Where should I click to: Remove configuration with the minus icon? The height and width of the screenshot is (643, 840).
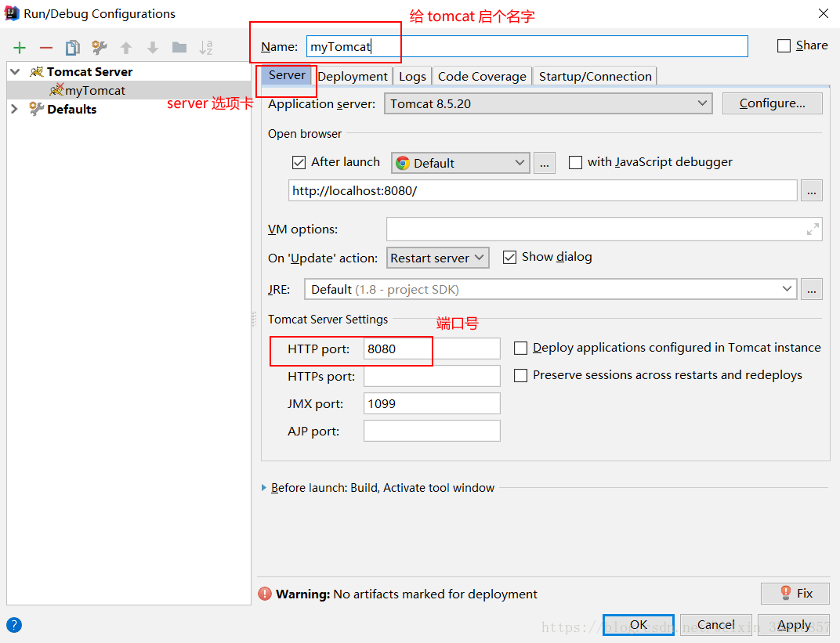tap(46, 48)
